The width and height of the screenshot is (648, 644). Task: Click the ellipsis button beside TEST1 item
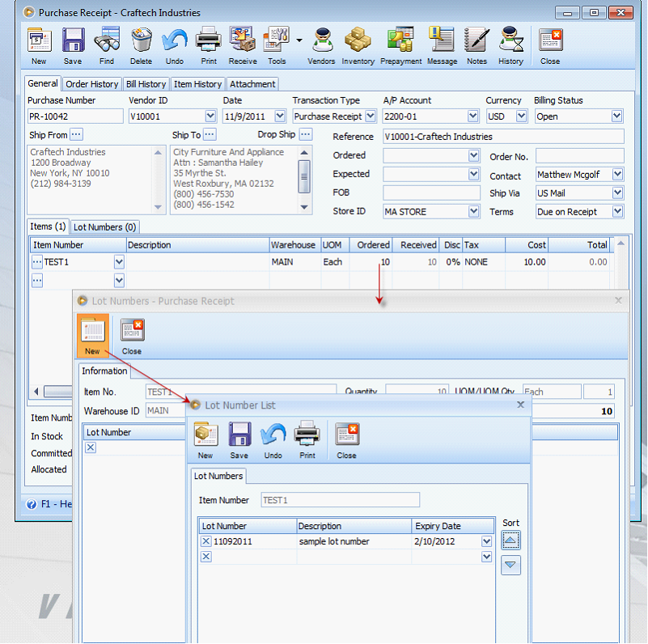click(x=37, y=261)
